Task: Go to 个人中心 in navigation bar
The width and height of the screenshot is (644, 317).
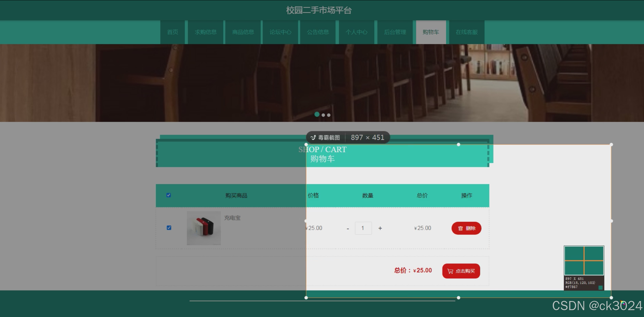Action: pos(356,32)
